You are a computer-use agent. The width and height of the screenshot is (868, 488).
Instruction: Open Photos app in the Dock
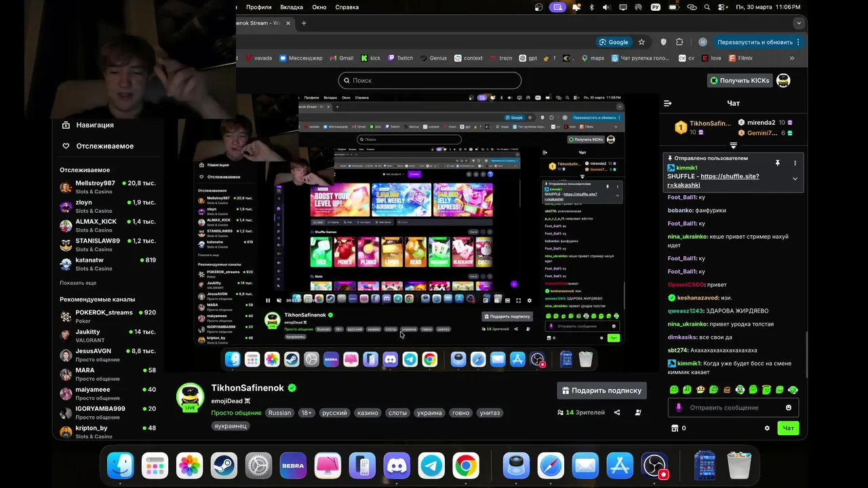point(189,466)
